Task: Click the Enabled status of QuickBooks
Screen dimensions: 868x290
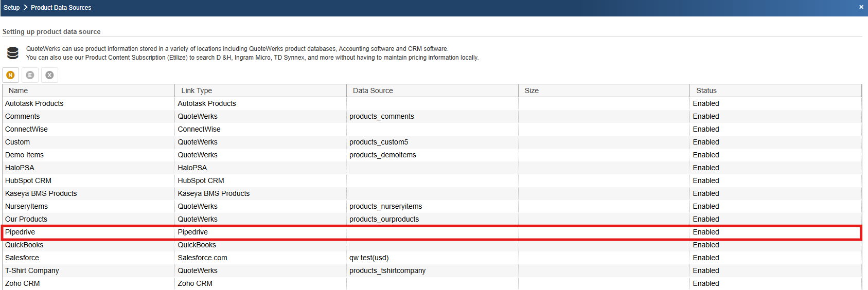Action: tap(706, 245)
